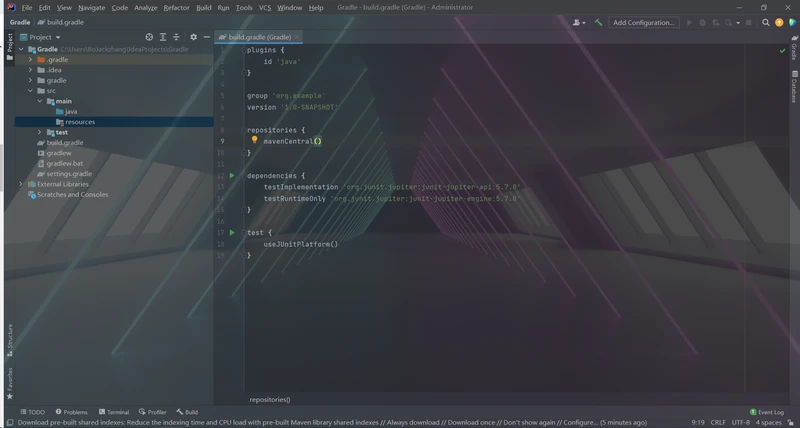Viewport: 800px width, 428px height.
Task: Expand the test folder node
Action: coord(39,132)
